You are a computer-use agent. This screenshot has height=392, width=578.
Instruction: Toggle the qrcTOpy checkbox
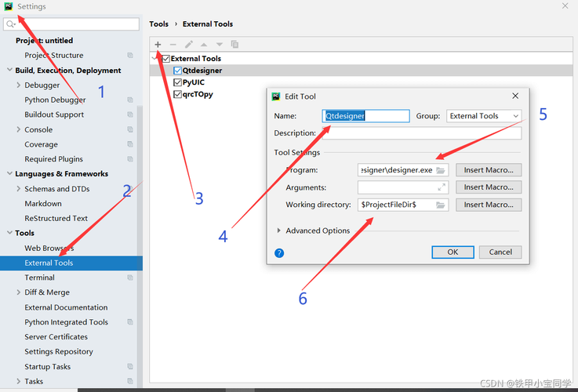177,94
